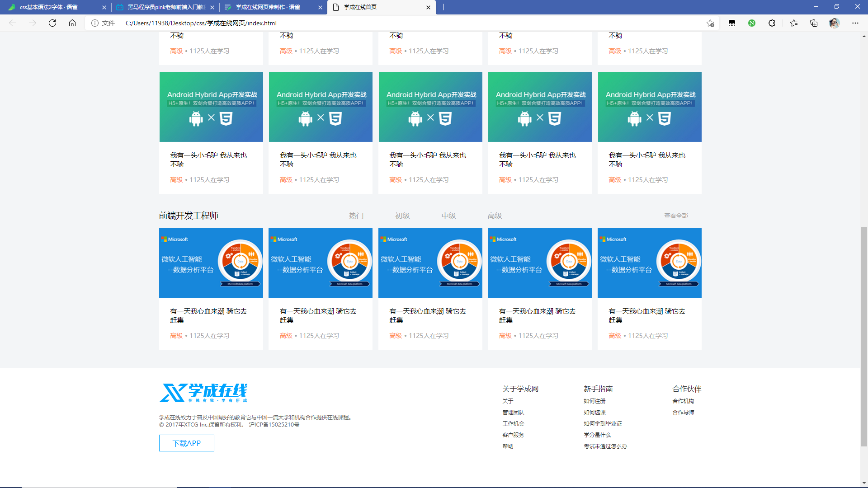Viewport: 868px width, 488px height.
Task: Click the browser Back arrow button
Action: click(13, 23)
